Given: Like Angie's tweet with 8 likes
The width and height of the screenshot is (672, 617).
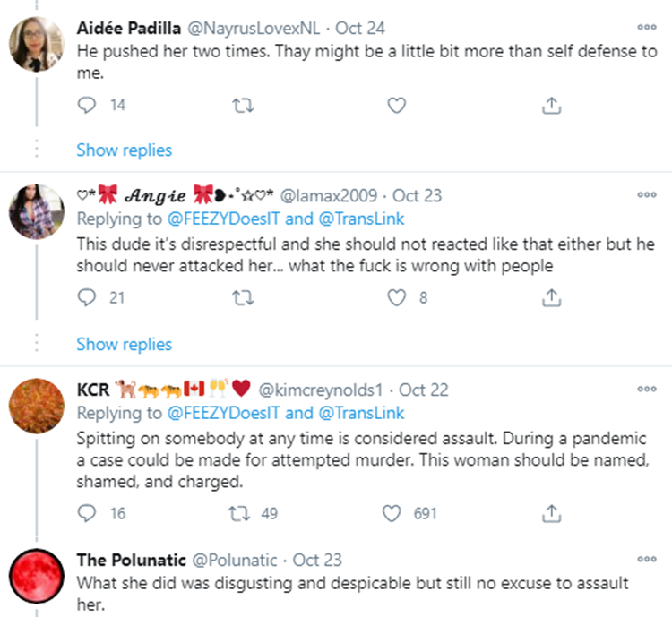Looking at the screenshot, I should pos(396,297).
